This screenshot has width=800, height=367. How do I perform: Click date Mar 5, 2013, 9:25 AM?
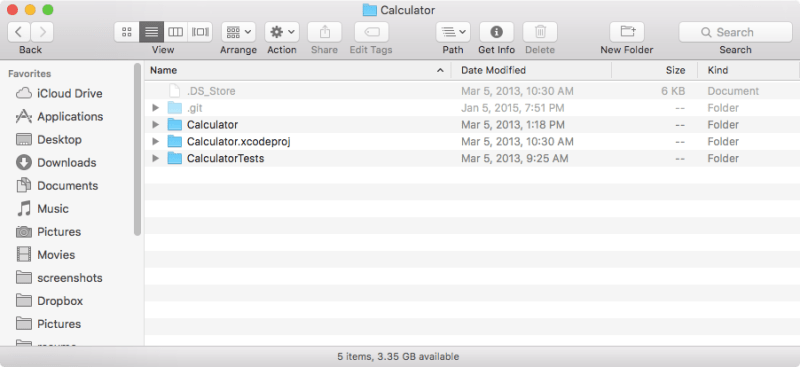(514, 159)
